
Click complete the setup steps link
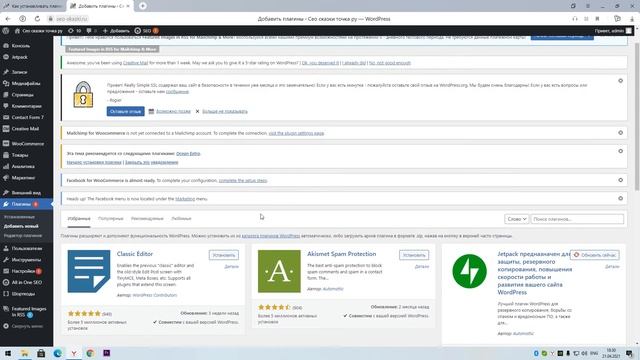[x=243, y=180]
